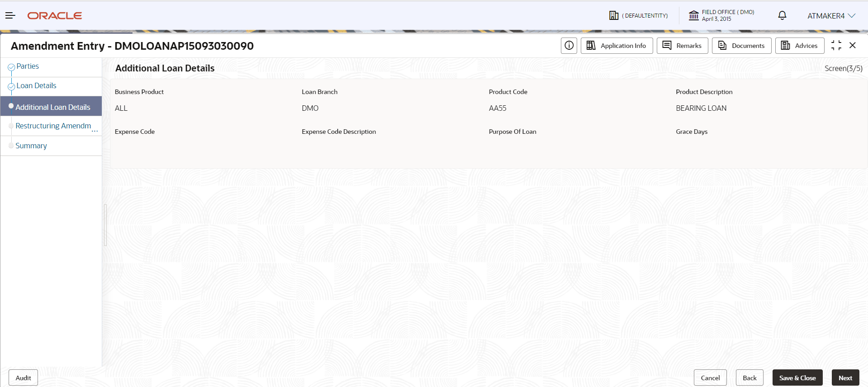Click the Screen(3/5) indicator

843,68
